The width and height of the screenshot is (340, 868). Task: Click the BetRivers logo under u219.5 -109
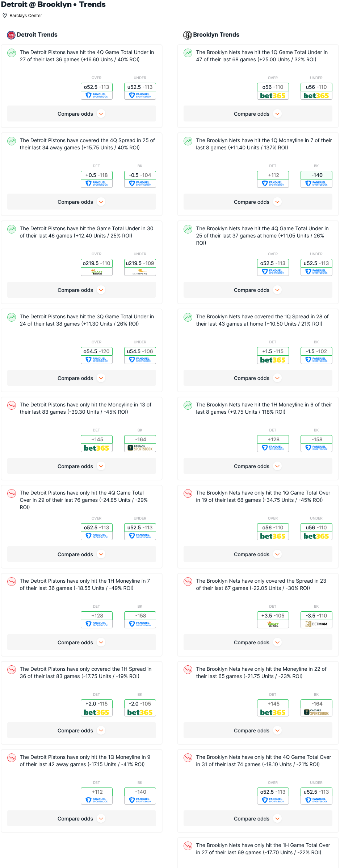[x=140, y=272]
